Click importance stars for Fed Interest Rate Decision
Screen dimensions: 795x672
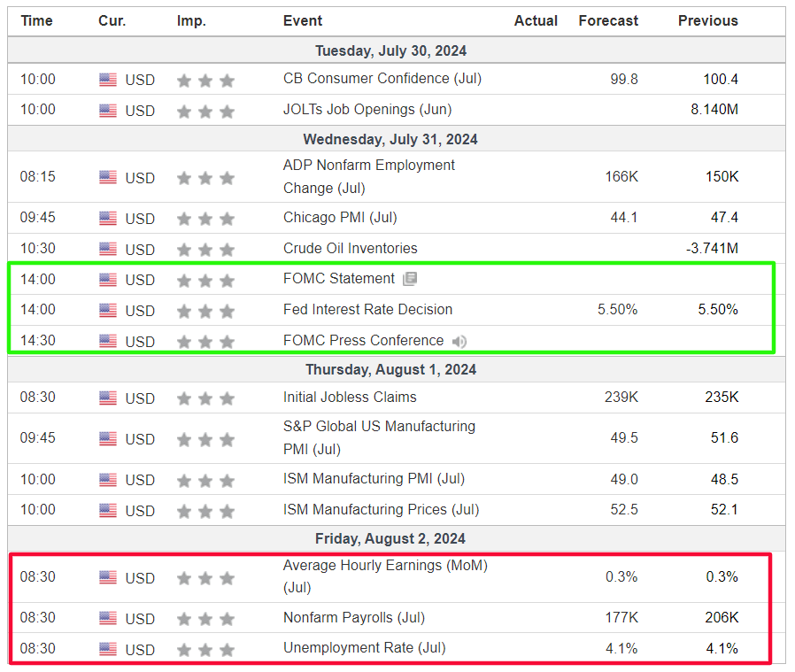click(206, 311)
